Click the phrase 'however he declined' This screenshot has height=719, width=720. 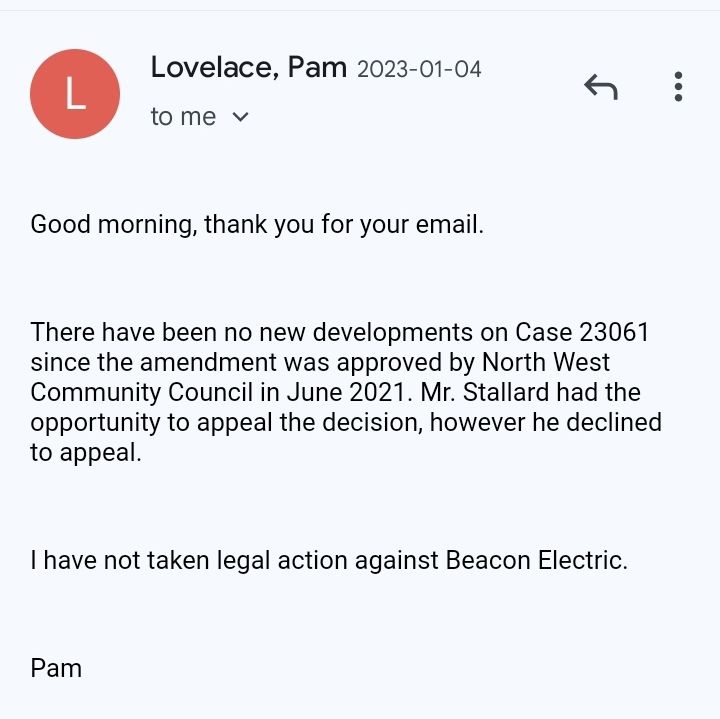546,422
